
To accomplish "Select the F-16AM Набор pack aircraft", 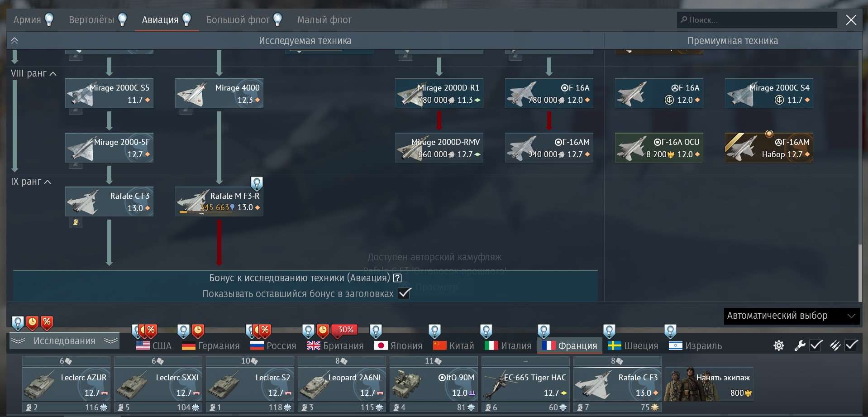I will (769, 148).
